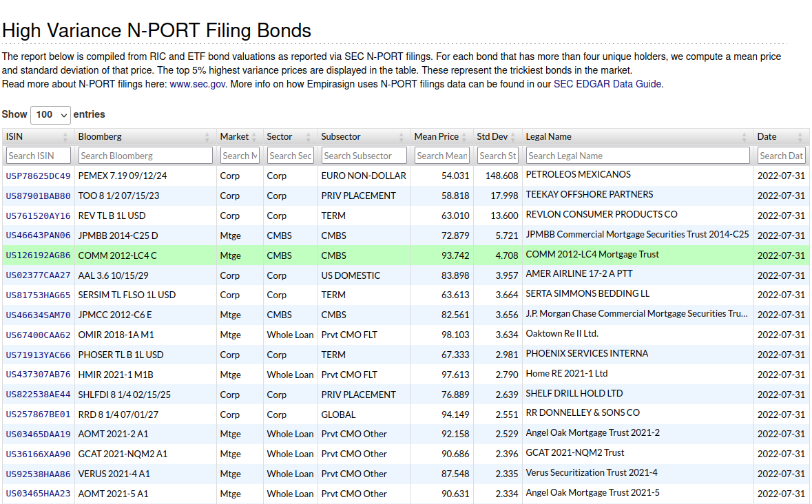The image size is (812, 504).
Task: Open the Show entries count dropdown
Action: coord(50,114)
